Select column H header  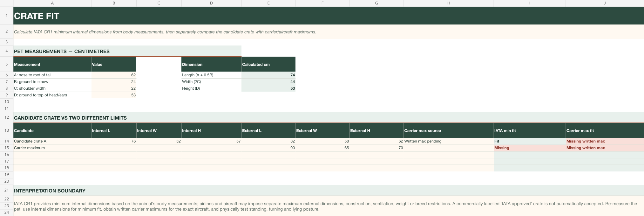tap(449, 3)
